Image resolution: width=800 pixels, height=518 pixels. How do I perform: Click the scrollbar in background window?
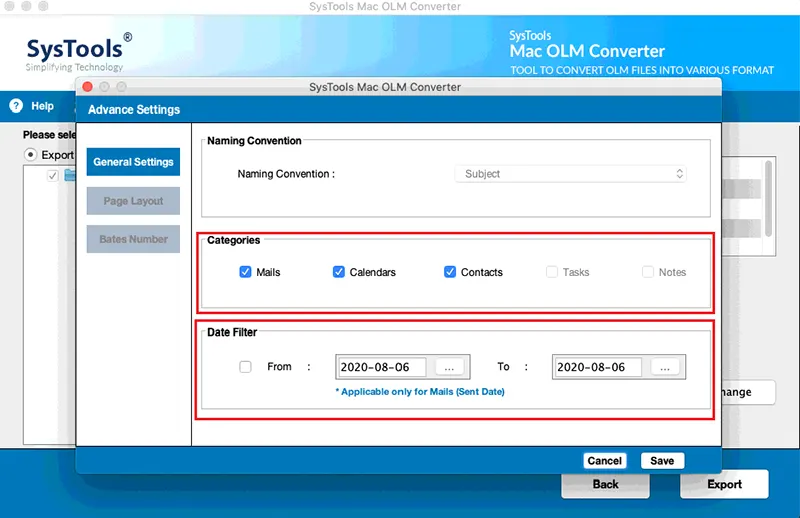pyautogui.click(x=768, y=199)
